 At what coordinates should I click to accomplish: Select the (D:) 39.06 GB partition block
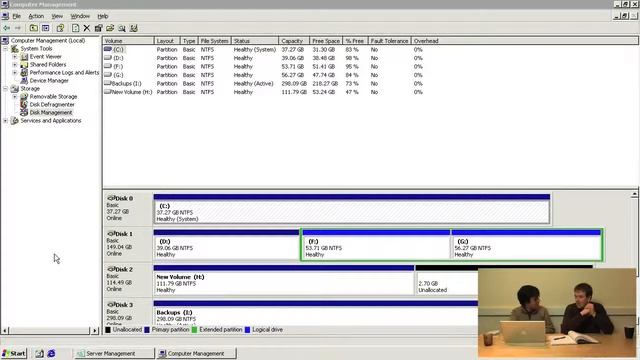(x=227, y=244)
